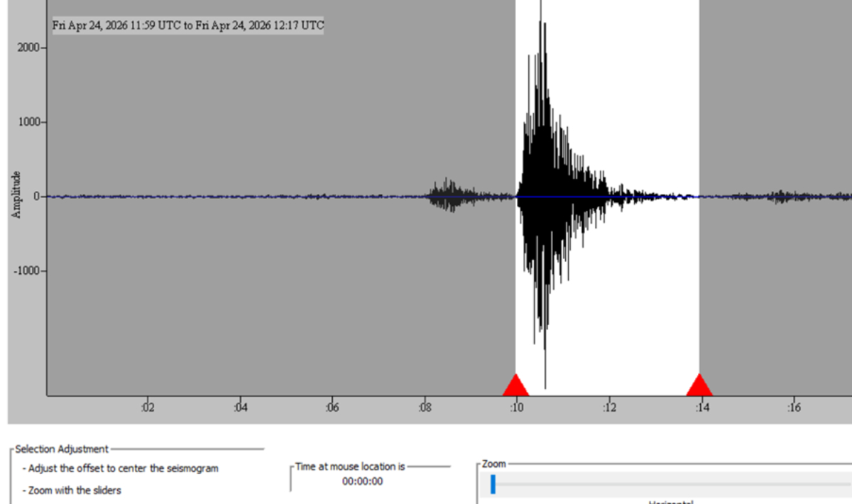Click the small precursor wave burst near :08
Image resolution: width=852 pixels, height=504 pixels.
coord(447,195)
